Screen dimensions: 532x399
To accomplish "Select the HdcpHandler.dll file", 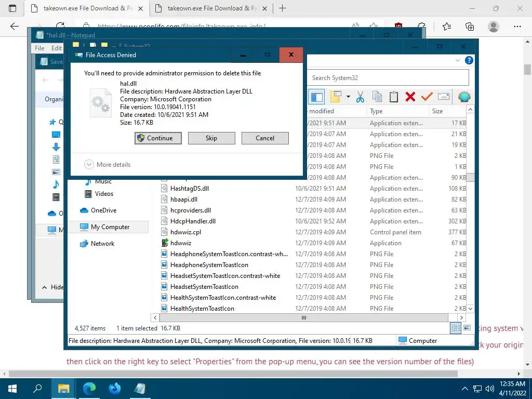I will (x=193, y=221).
